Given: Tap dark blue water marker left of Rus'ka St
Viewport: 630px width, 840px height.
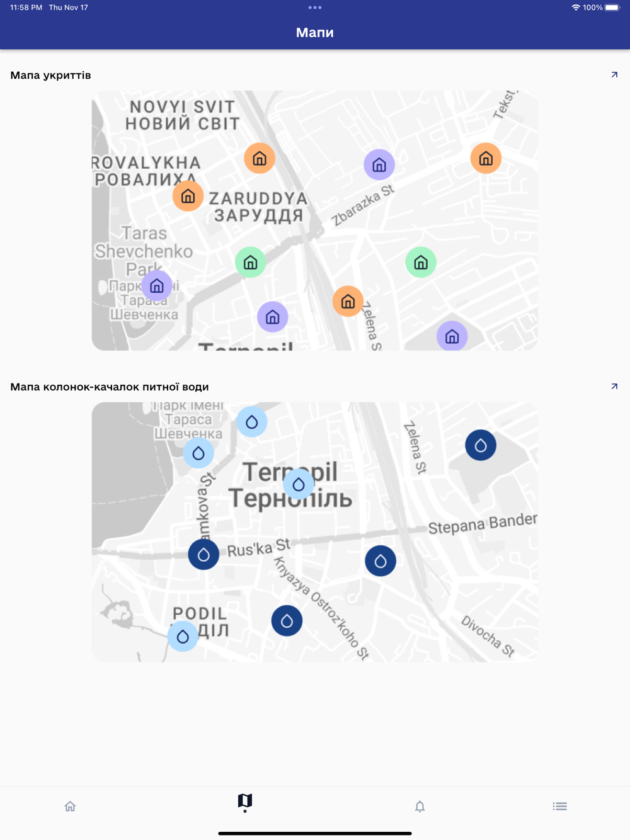Looking at the screenshot, I should [x=203, y=555].
